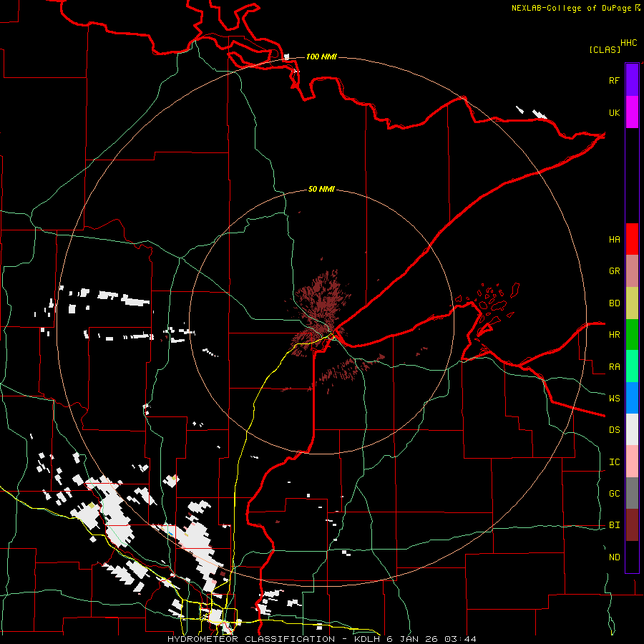Image resolution: width=644 pixels, height=644 pixels.
Task: Click the IC legend label
Action: 614,462
